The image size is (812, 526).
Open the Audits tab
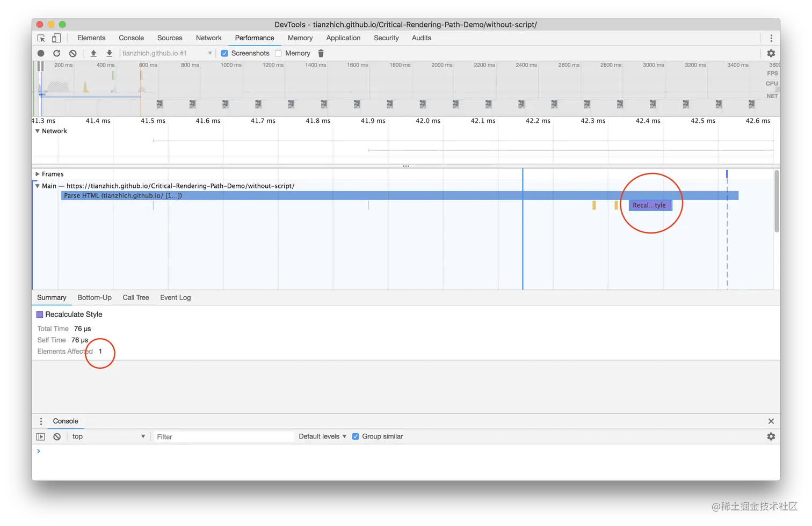point(422,38)
